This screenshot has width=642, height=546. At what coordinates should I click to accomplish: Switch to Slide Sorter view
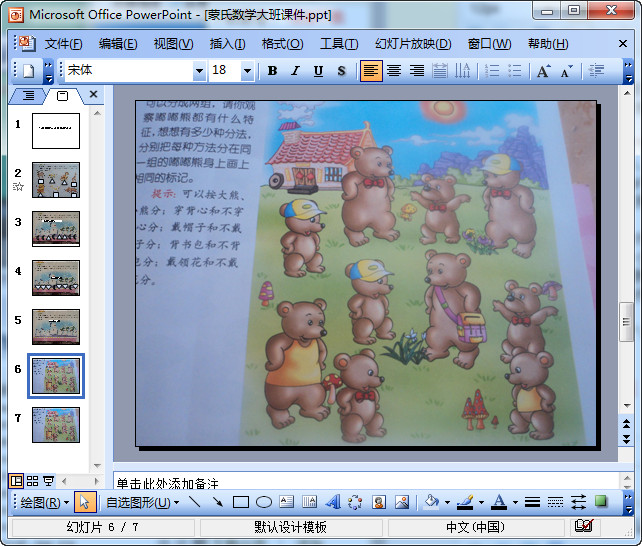(x=32, y=481)
